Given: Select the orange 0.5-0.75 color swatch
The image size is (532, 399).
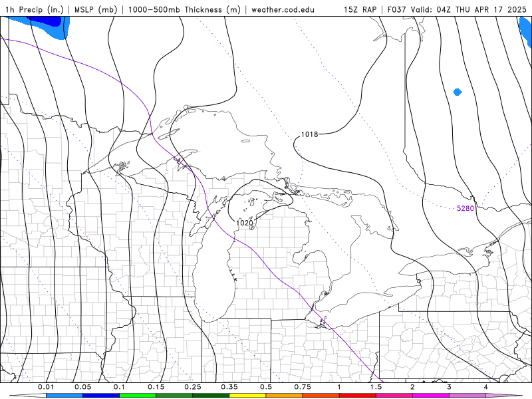Looking at the screenshot, I should point(285,396).
